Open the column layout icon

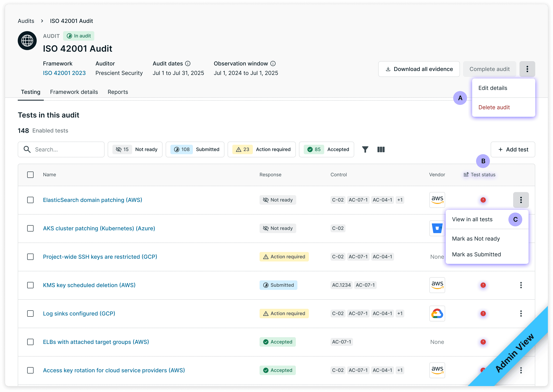[381, 149]
